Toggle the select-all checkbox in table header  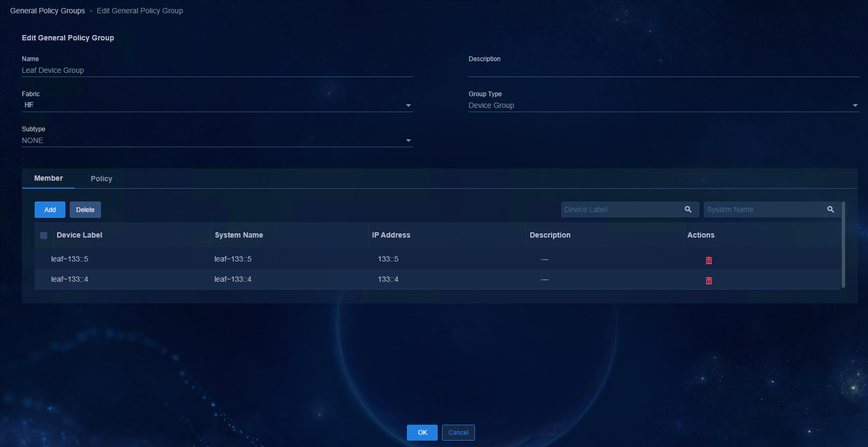click(44, 235)
